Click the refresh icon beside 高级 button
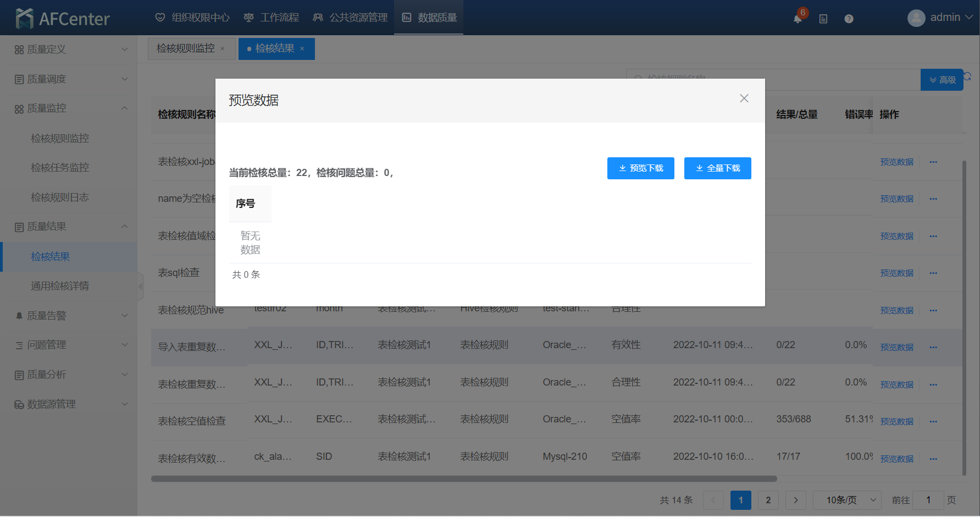 968,76
